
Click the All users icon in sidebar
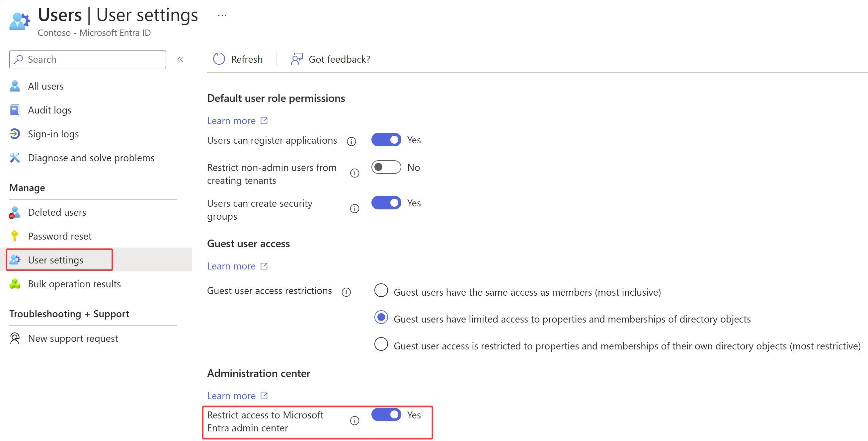click(15, 86)
